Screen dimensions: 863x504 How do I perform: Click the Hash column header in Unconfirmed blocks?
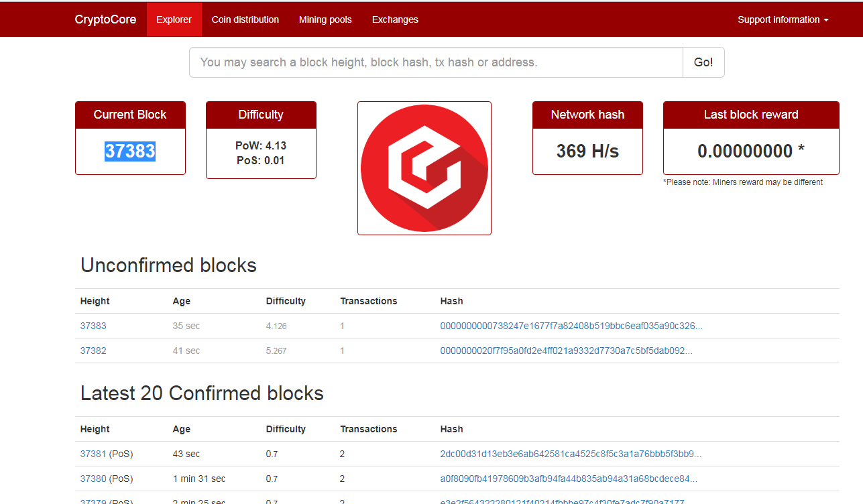[452, 301]
